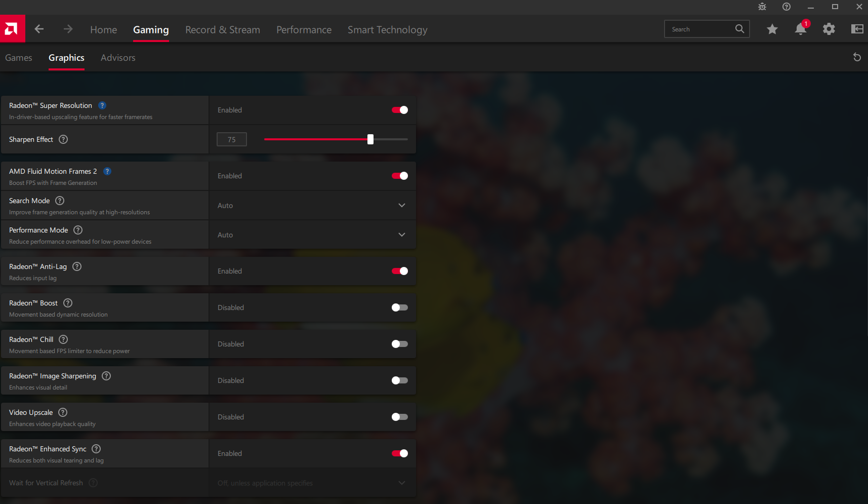Open the bug report icon
The width and height of the screenshot is (868, 504).
[x=762, y=7]
